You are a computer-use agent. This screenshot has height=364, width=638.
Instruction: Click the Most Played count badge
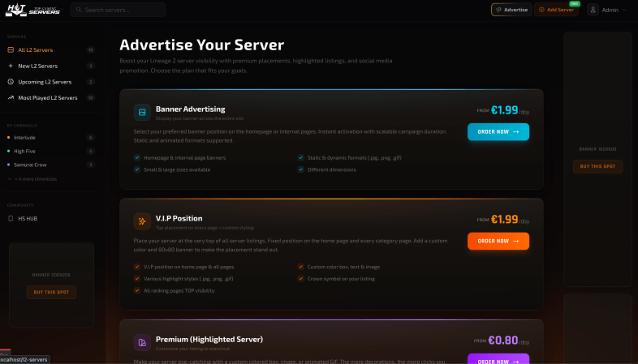(x=90, y=97)
